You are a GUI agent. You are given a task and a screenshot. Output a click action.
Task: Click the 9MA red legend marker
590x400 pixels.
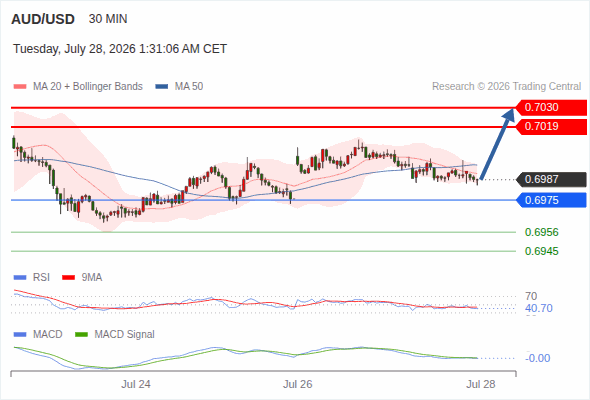point(68,278)
